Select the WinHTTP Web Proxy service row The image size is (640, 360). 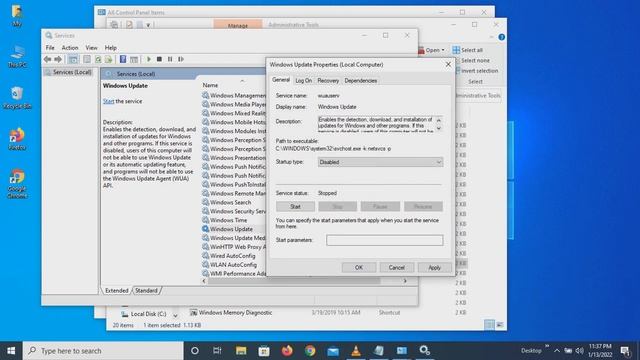click(233, 247)
